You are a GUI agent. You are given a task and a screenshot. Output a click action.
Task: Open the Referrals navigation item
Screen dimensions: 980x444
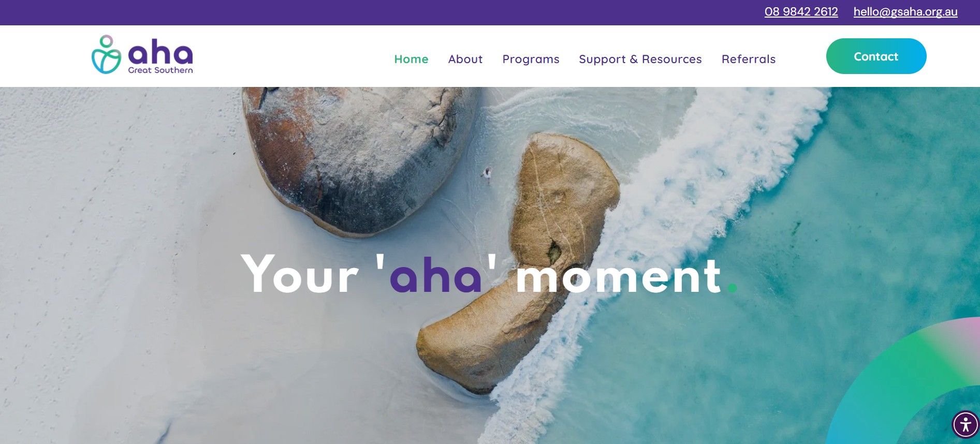click(x=748, y=59)
